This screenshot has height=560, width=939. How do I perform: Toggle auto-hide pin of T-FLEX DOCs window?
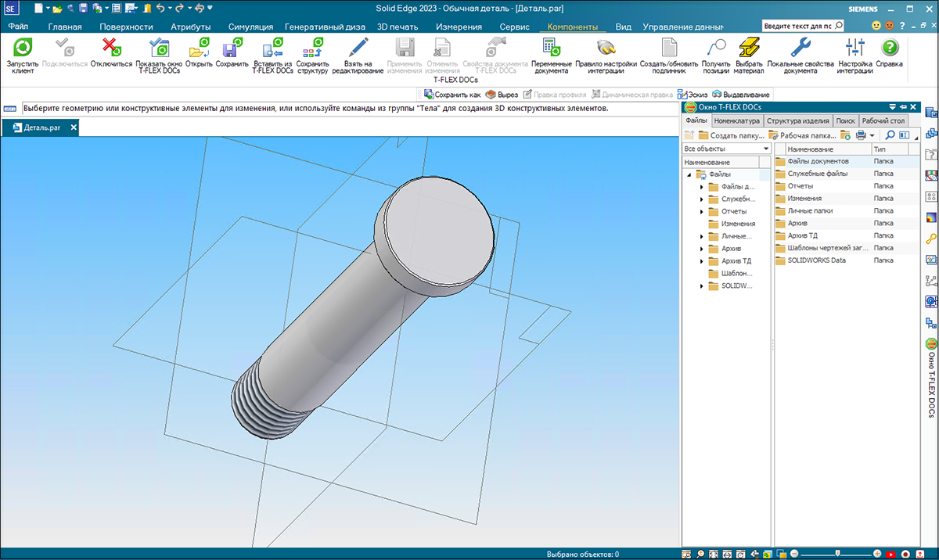pyautogui.click(x=904, y=107)
